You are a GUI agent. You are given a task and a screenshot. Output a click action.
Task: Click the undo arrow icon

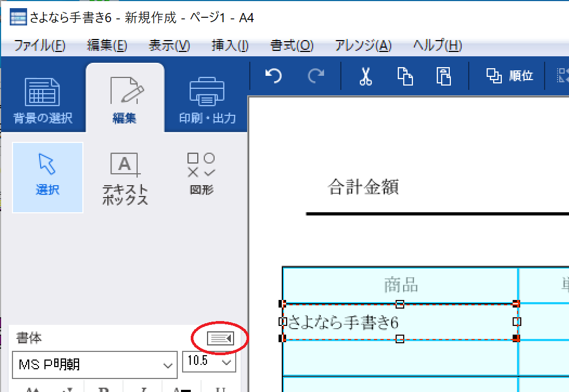[274, 76]
